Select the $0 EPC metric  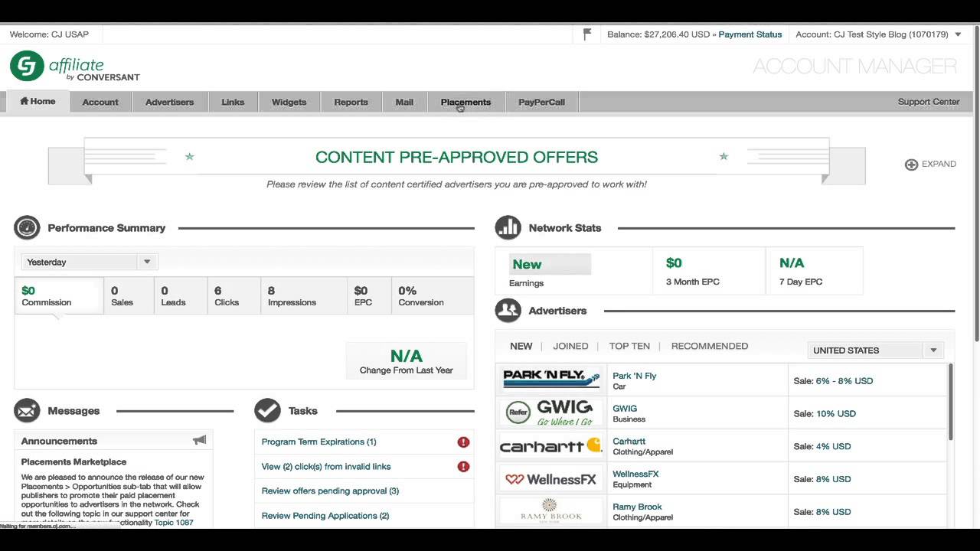(369, 296)
